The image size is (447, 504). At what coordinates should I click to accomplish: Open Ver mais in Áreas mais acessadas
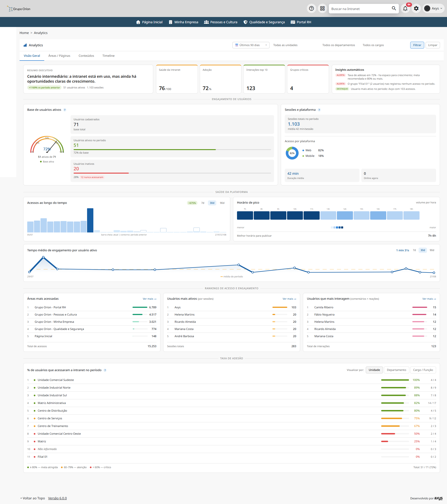click(x=149, y=299)
